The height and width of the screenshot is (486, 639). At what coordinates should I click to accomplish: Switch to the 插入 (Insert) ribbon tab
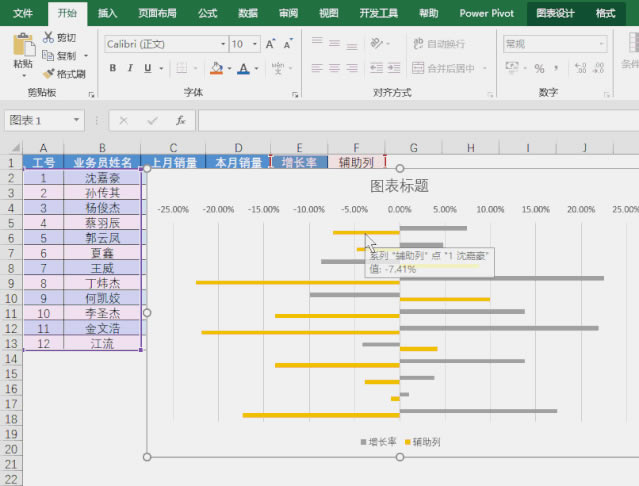pyautogui.click(x=107, y=13)
